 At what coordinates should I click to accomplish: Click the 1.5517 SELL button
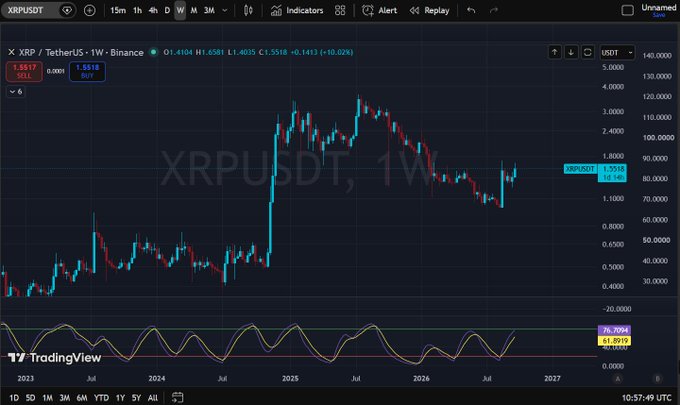tap(24, 71)
